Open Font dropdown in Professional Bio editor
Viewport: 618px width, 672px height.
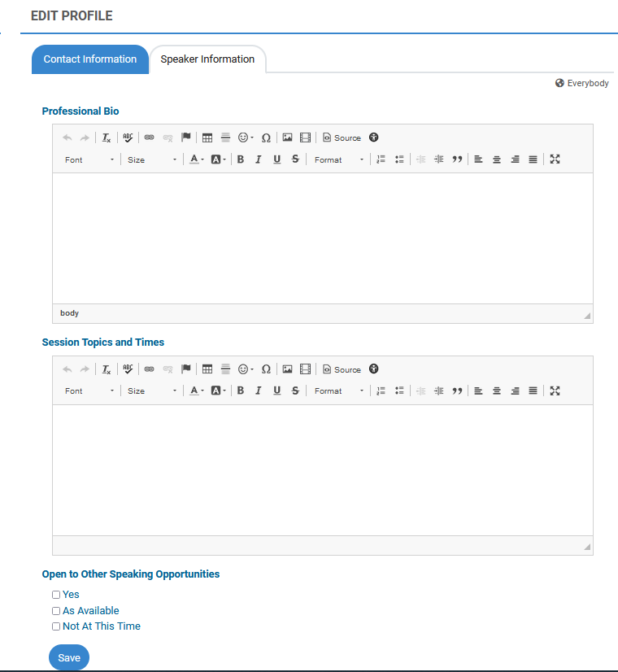89,159
